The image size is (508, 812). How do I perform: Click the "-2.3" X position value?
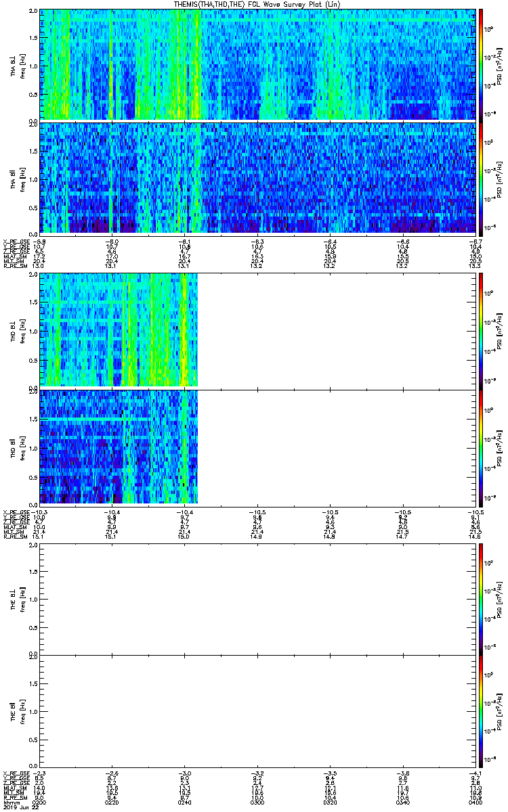tap(39, 773)
